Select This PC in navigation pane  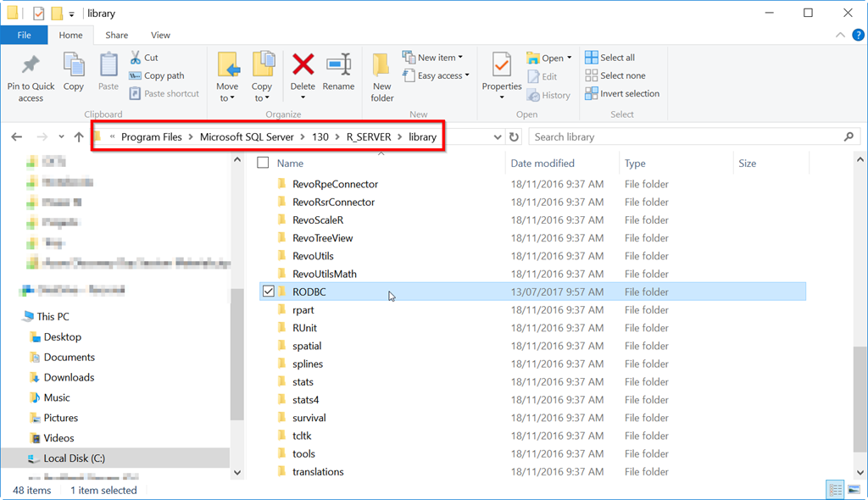coord(53,316)
